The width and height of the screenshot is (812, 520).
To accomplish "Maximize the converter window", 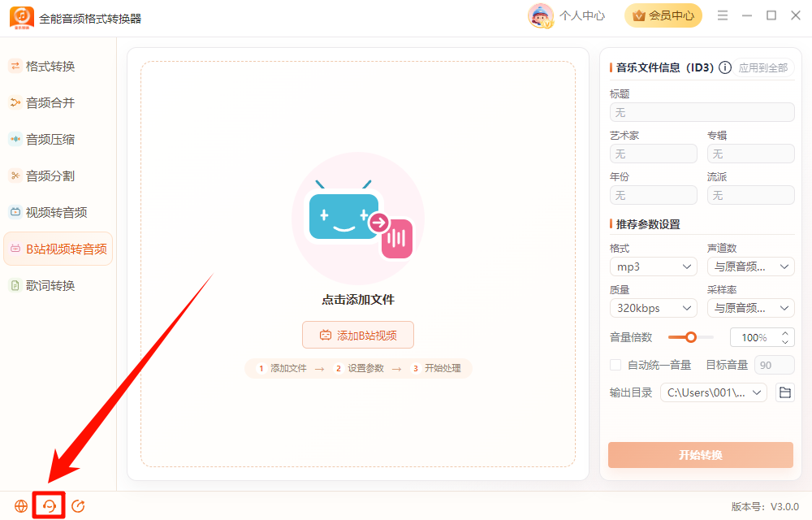I will click(771, 15).
